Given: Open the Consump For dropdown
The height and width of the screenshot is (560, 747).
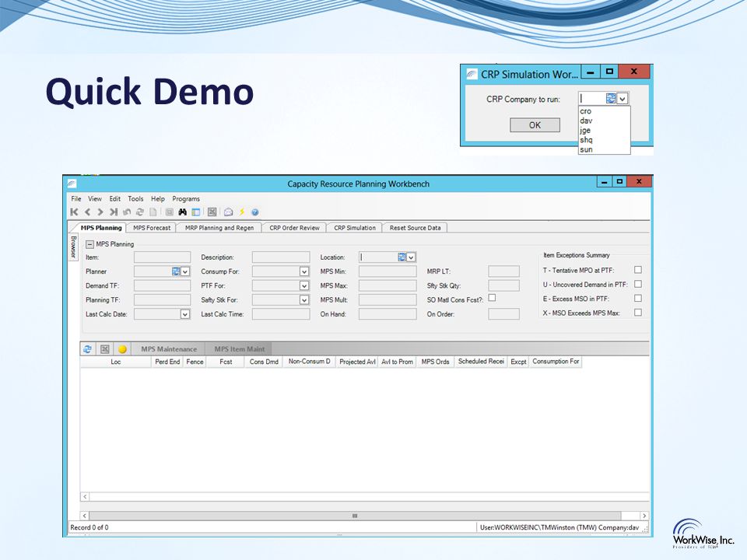Looking at the screenshot, I should click(x=304, y=271).
